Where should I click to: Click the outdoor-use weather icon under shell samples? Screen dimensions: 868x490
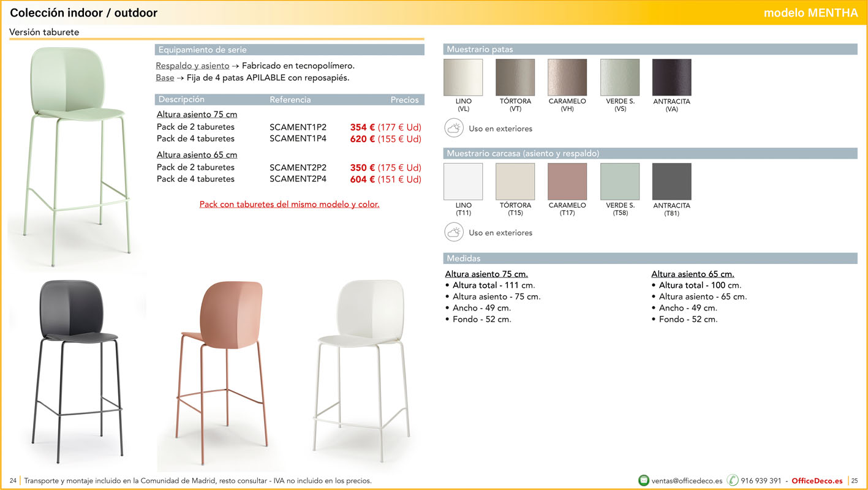pyautogui.click(x=454, y=233)
